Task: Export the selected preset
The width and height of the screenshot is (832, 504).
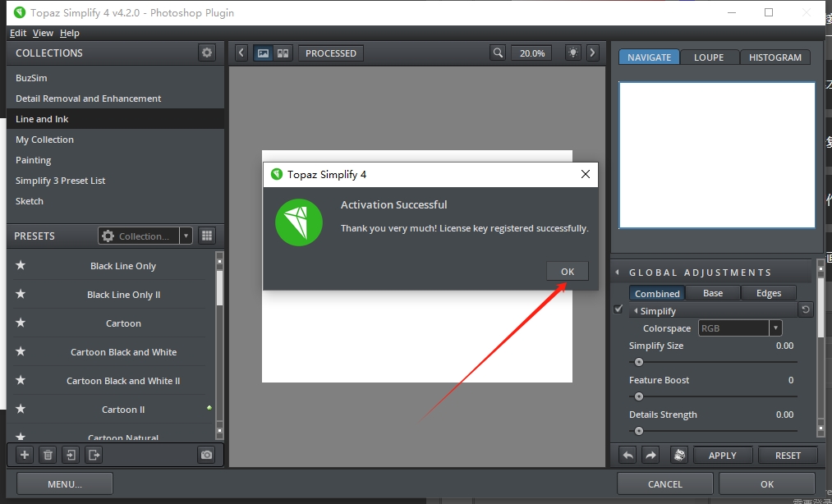Action: click(94, 455)
